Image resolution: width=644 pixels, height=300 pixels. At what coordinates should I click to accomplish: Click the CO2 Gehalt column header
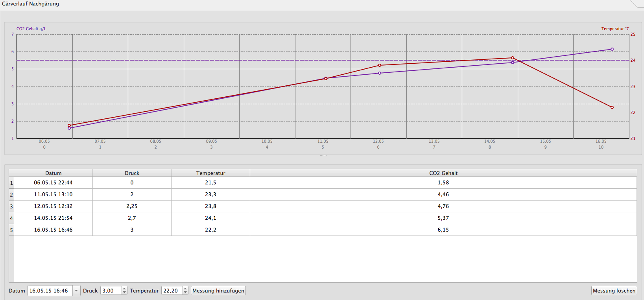tap(443, 173)
